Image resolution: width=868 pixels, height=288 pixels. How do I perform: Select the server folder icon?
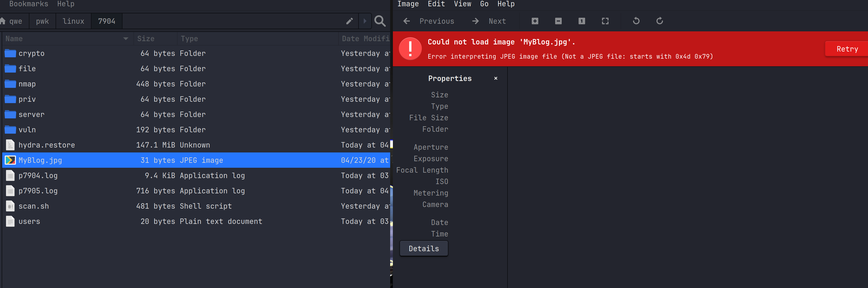point(10,115)
